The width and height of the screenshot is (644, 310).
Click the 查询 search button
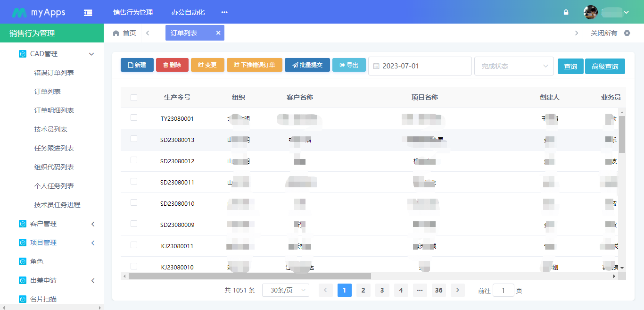(x=570, y=66)
